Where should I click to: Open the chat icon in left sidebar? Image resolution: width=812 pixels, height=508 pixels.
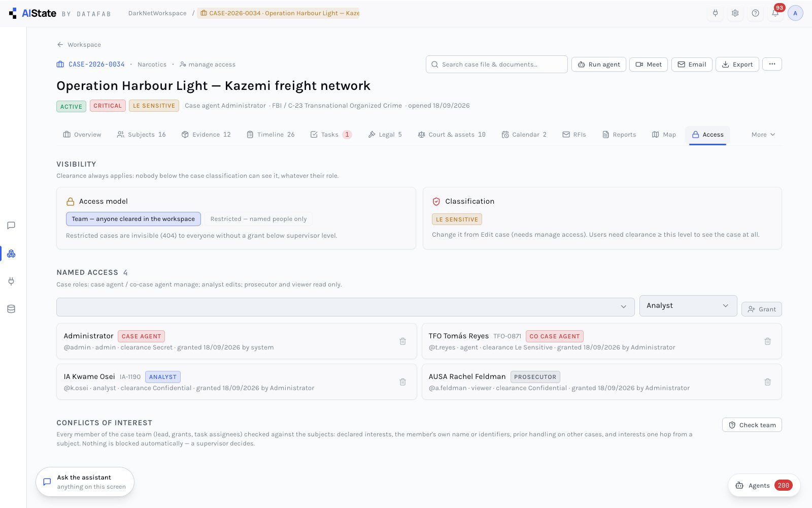tap(11, 226)
